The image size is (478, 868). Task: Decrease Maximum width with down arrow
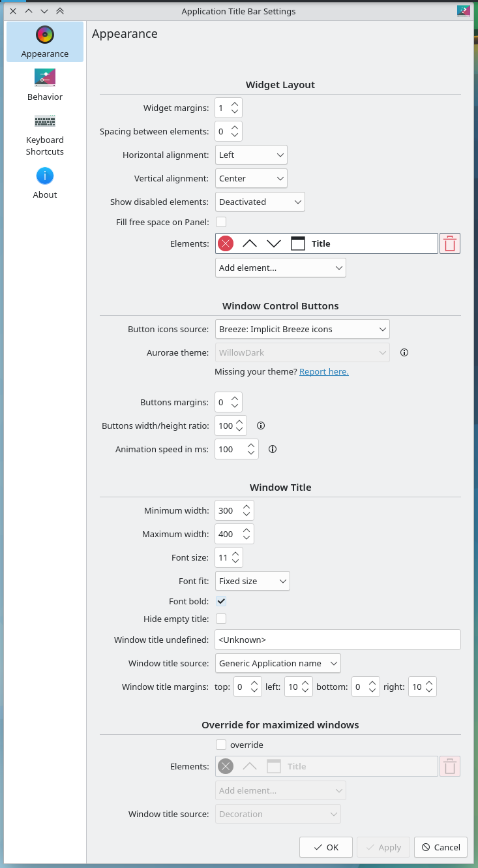click(x=246, y=538)
